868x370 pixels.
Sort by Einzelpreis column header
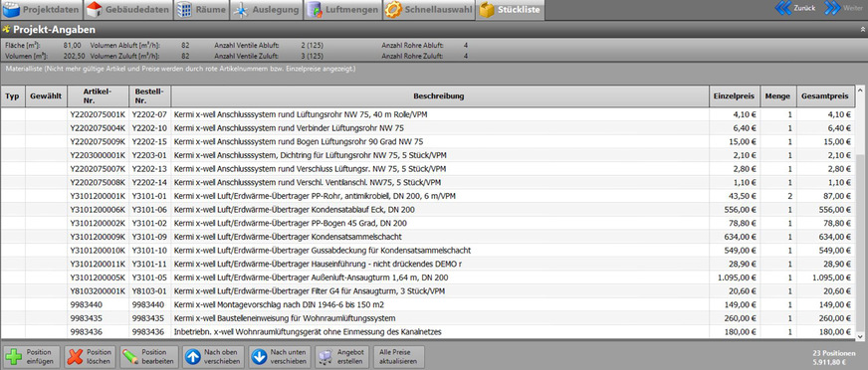pyautogui.click(x=735, y=96)
